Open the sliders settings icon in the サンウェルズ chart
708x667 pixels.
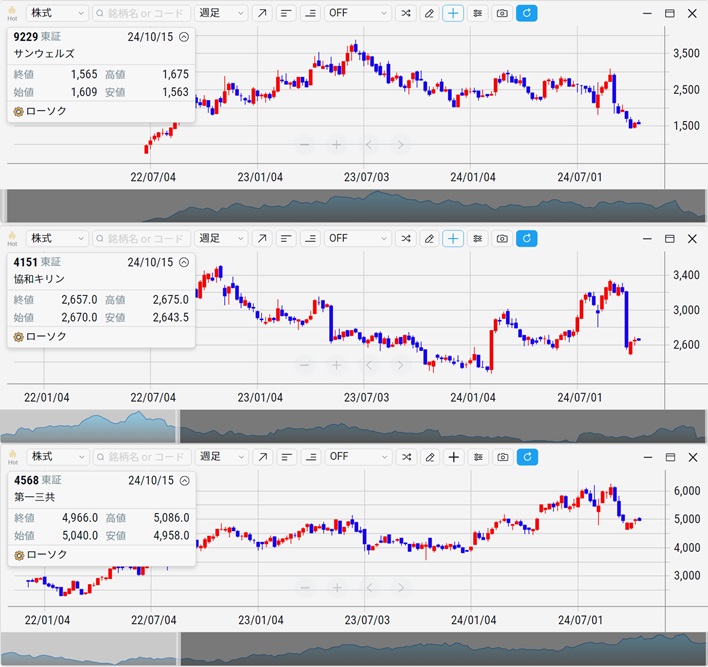478,14
